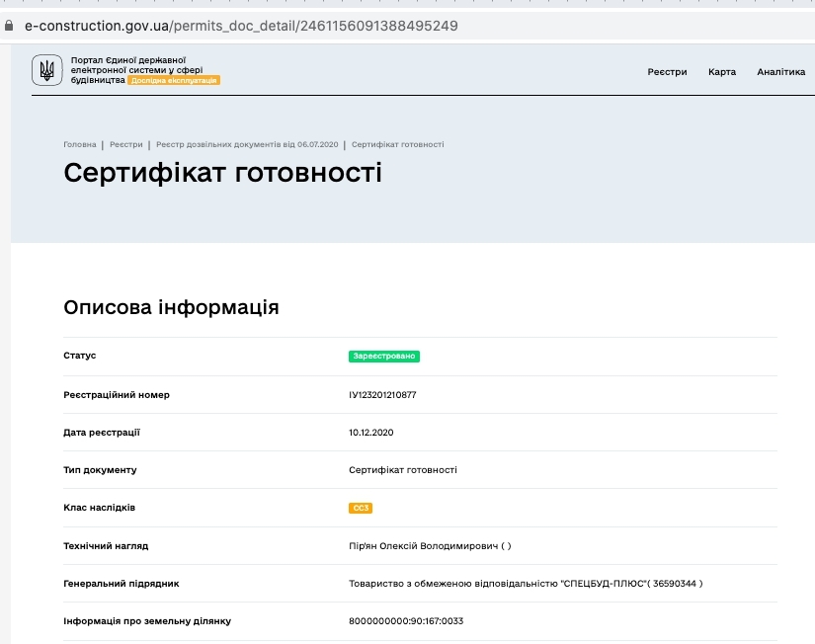Click Інформація про земельну ділянку label
The image size is (815, 644).
click(x=147, y=621)
